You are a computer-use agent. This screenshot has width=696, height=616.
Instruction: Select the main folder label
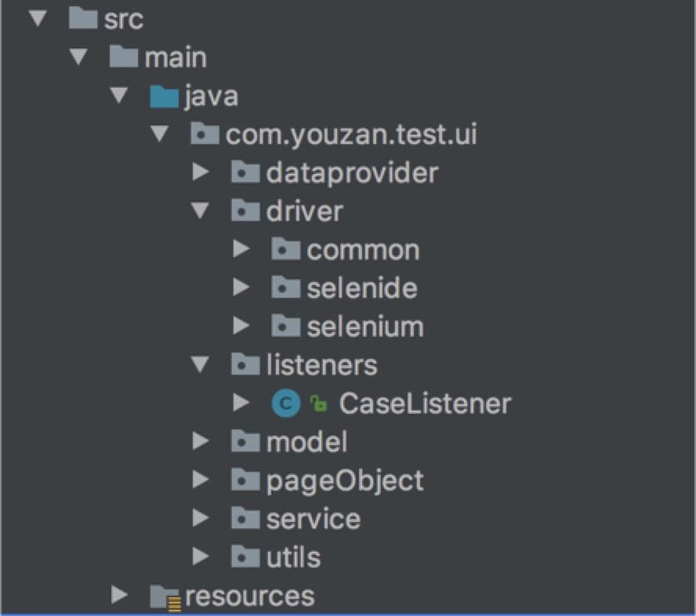pyautogui.click(x=176, y=57)
